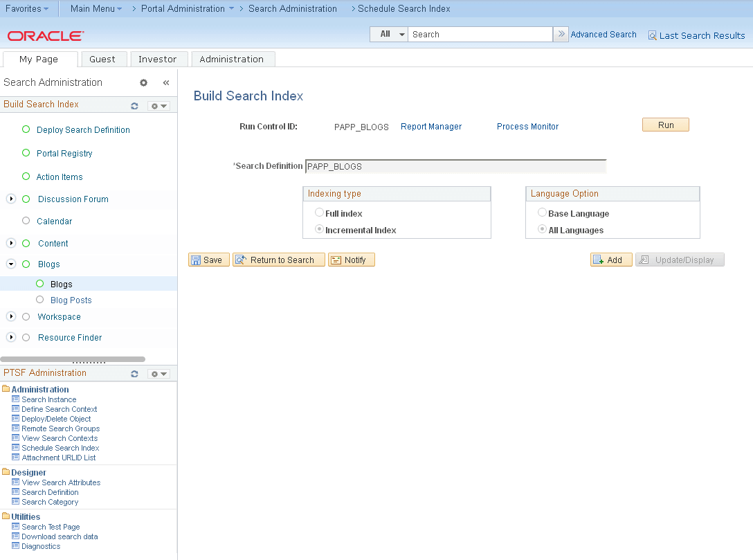Choose Base Language option
Screen dimensions: 753x560
pyautogui.click(x=541, y=213)
